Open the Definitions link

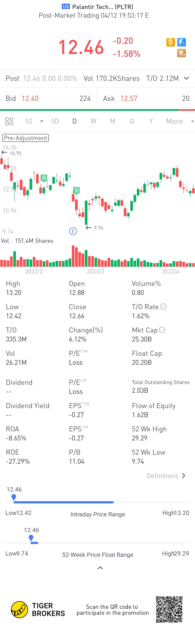pos(166,476)
